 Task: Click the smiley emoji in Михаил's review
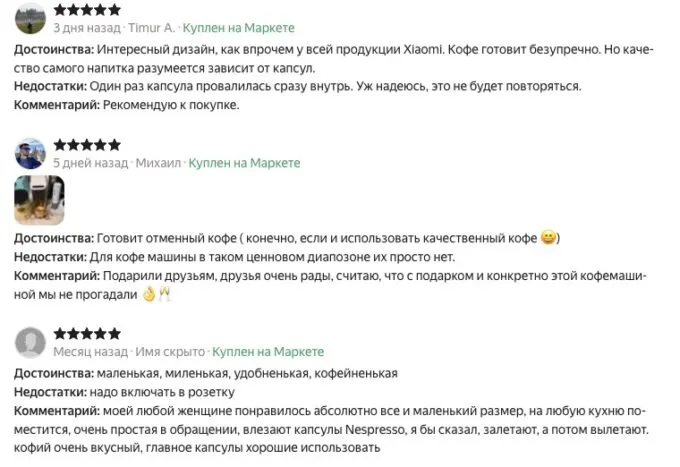click(548, 238)
